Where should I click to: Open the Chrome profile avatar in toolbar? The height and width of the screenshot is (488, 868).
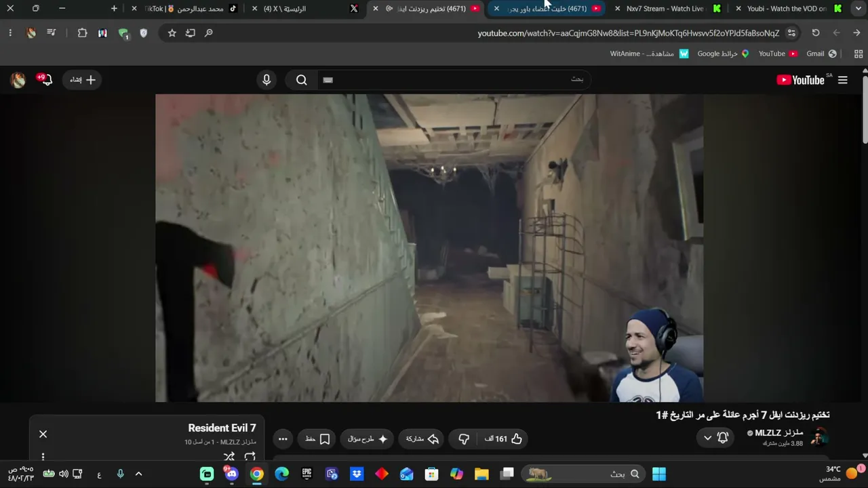pos(31,33)
